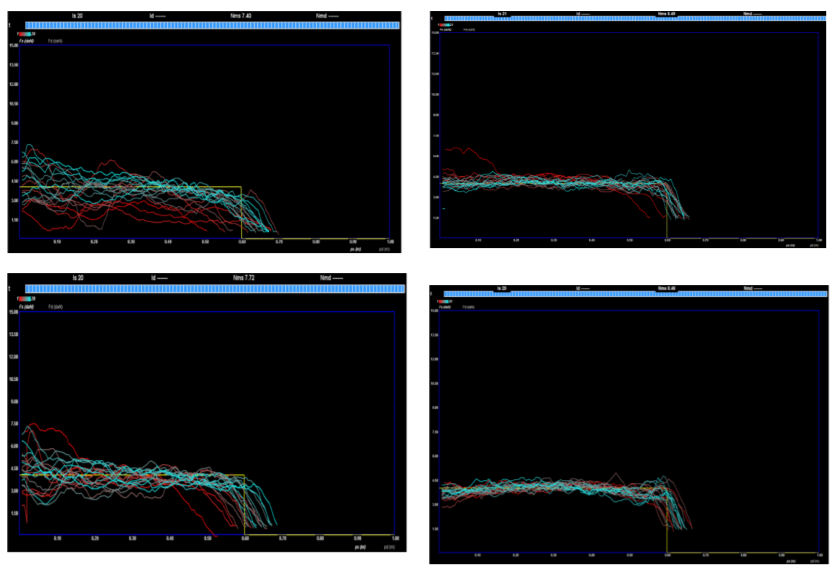
Task: Click the blue time bar in the bottom-right chart
Action: click(x=635, y=294)
